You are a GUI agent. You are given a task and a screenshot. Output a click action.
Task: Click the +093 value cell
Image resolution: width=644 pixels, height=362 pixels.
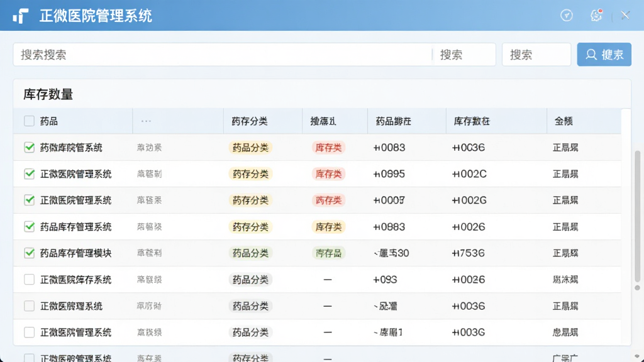pos(385,280)
